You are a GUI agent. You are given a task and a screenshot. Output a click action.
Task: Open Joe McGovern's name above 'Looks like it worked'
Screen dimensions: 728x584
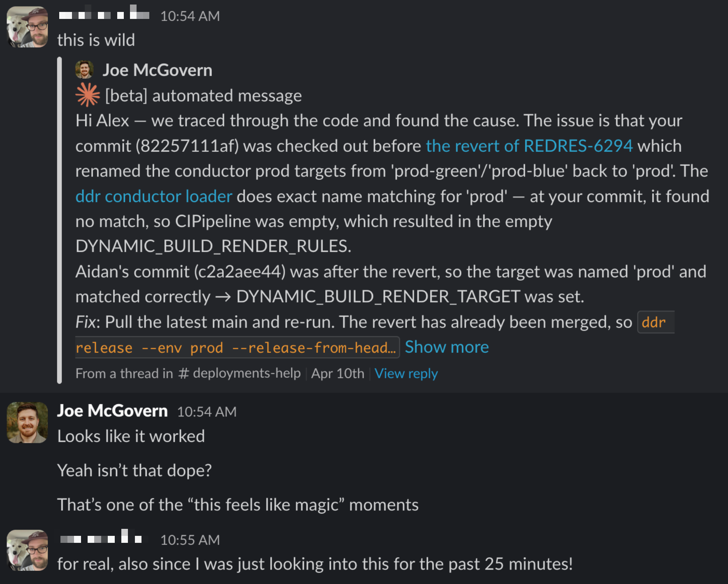tap(112, 411)
